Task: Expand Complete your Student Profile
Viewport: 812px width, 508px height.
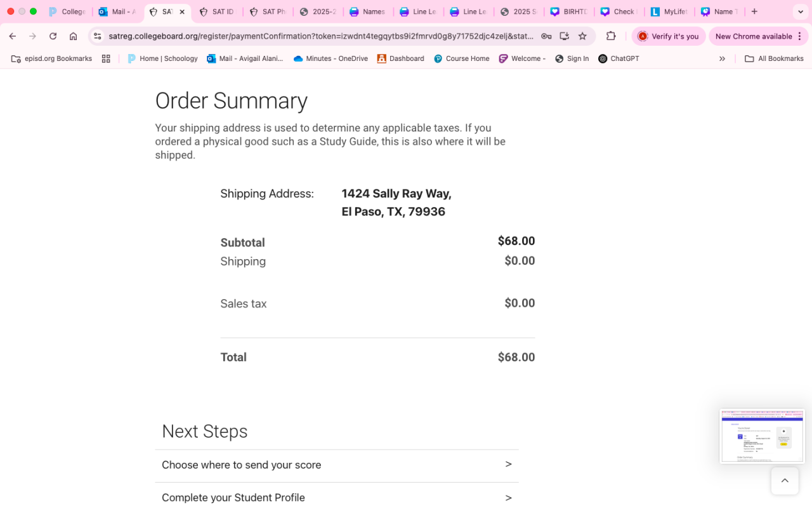Action: coord(337,497)
